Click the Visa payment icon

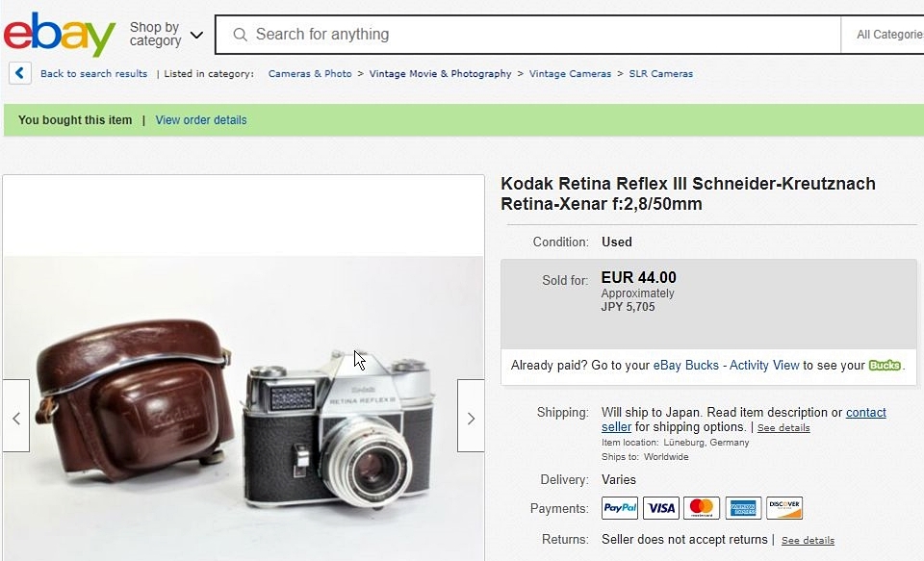point(661,508)
